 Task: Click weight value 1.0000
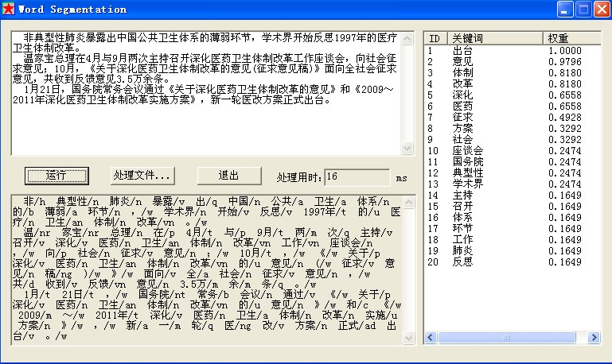tap(565, 51)
